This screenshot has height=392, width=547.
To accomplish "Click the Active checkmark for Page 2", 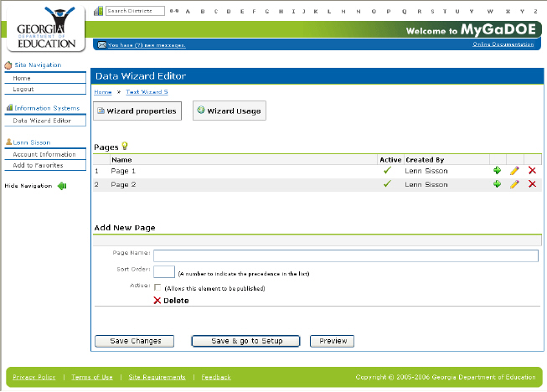I will 387,183.
